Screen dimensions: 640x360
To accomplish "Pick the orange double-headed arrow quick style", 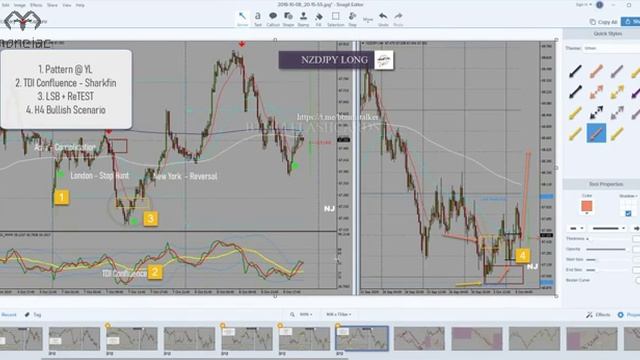I will (596, 92).
